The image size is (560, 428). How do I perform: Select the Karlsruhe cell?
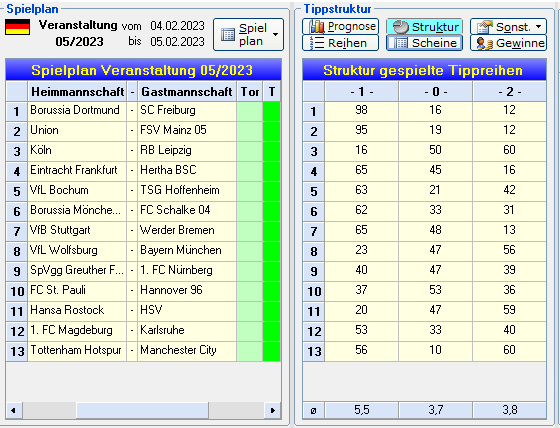(187, 332)
